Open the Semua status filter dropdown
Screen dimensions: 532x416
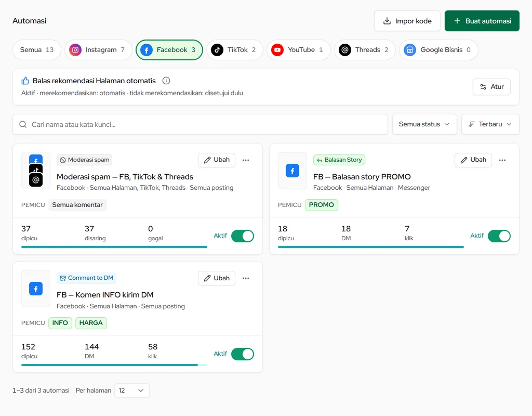pos(424,124)
